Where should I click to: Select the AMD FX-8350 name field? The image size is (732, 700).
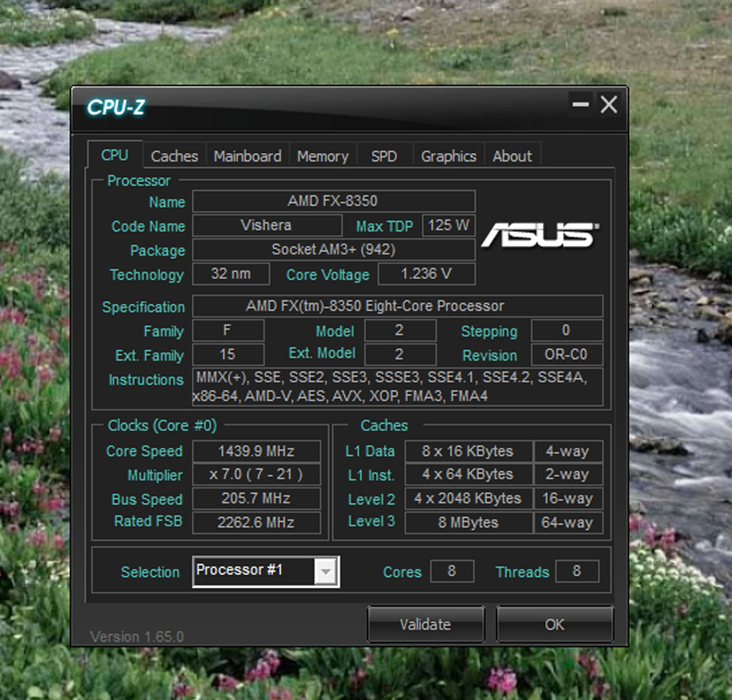coord(334,201)
